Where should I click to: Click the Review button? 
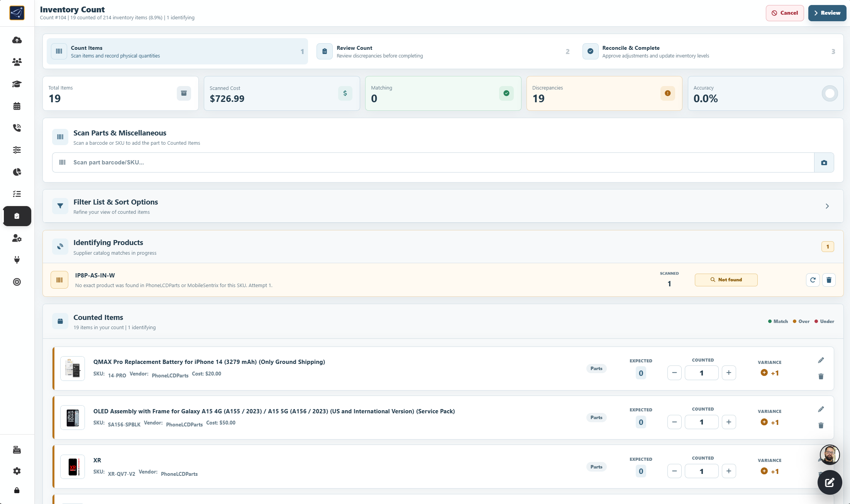click(827, 13)
